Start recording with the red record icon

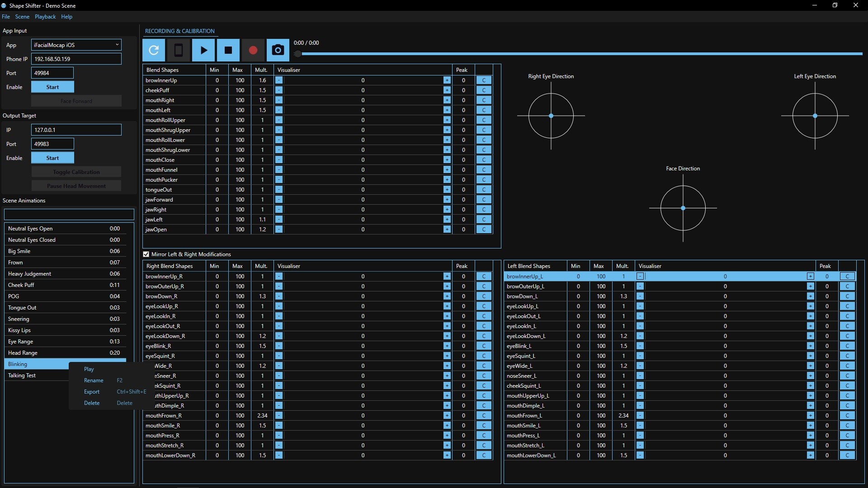pos(253,50)
